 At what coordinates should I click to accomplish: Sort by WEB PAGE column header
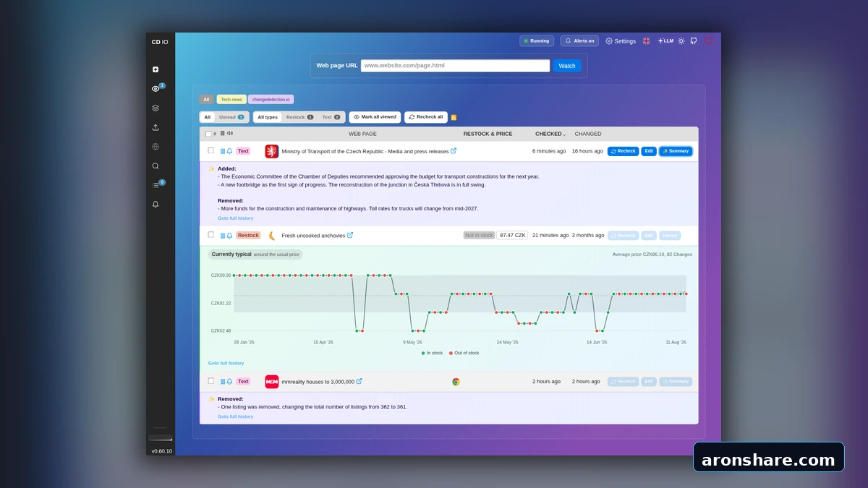click(x=362, y=134)
